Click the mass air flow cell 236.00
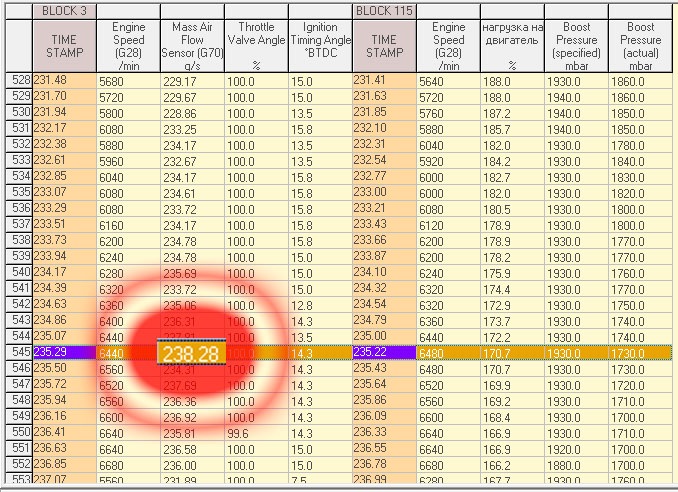The image size is (678, 492). 192,465
